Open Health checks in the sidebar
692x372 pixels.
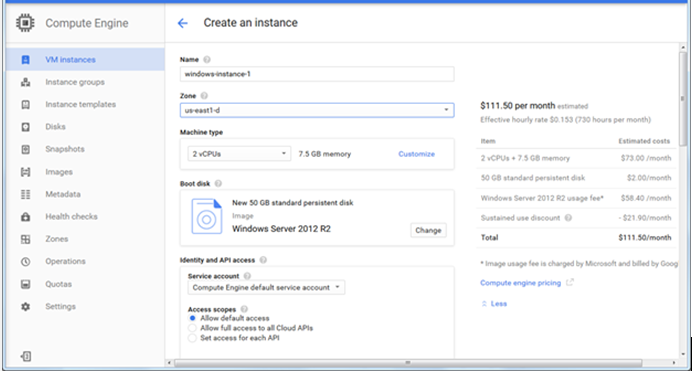tap(71, 217)
